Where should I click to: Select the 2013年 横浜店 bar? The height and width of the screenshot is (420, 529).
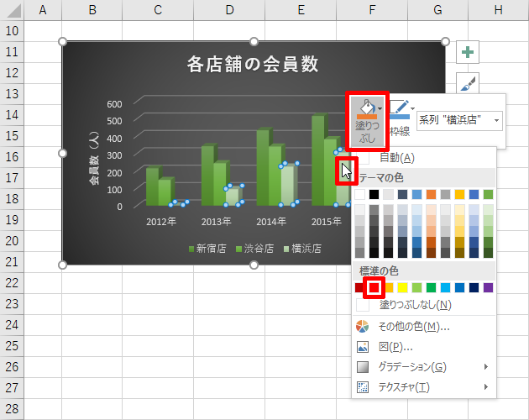(x=233, y=197)
